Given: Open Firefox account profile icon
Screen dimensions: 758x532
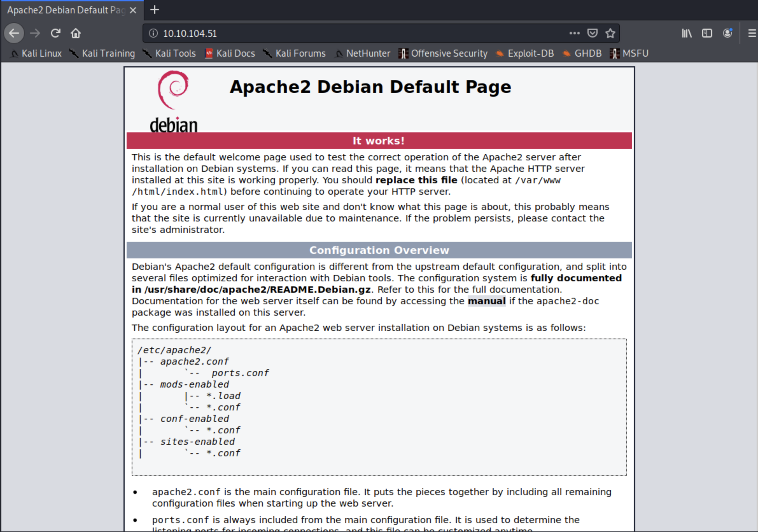Looking at the screenshot, I should [x=727, y=33].
